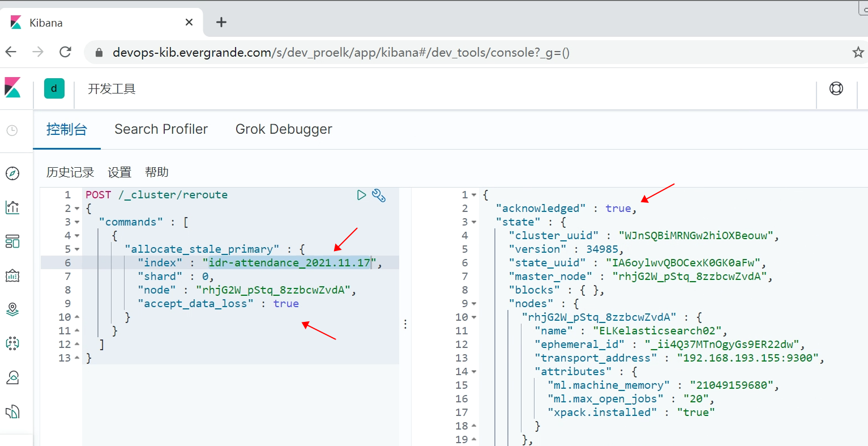The height and width of the screenshot is (446, 868).
Task: Open 设置 settings
Action: (119, 172)
